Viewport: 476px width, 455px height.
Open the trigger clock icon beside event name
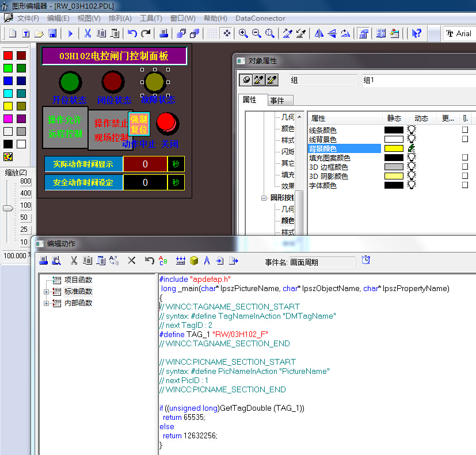366,261
